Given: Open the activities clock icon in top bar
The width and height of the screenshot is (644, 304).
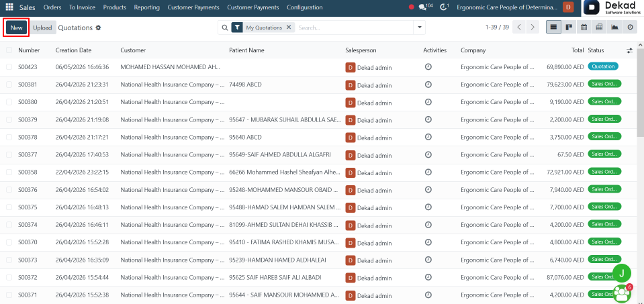Looking at the screenshot, I should coord(444,7).
